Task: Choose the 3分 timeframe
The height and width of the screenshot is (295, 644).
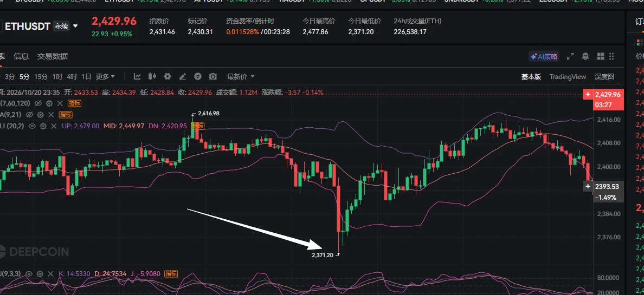Action: click(x=10, y=76)
